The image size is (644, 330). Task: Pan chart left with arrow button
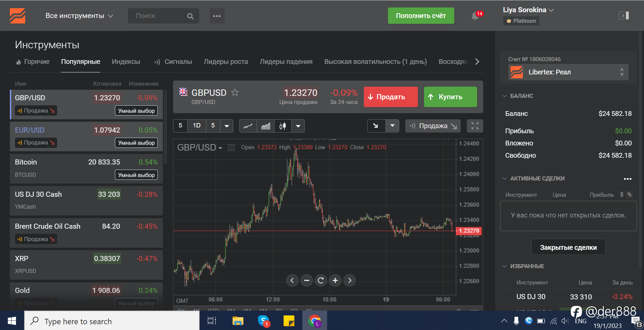pyautogui.click(x=292, y=280)
